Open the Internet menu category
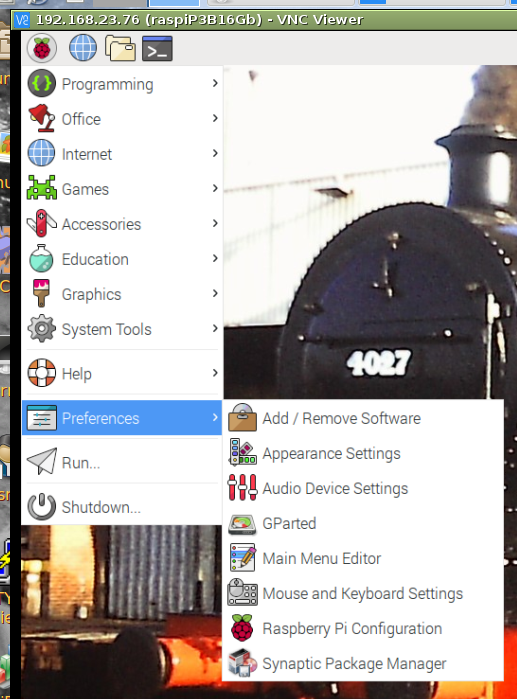517x699 pixels. pos(122,153)
